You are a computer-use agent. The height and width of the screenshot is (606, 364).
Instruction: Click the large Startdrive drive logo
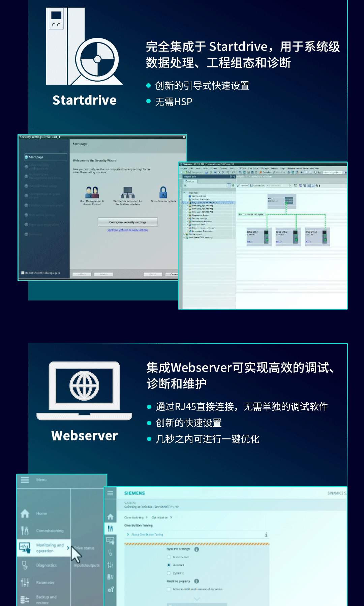click(85, 47)
